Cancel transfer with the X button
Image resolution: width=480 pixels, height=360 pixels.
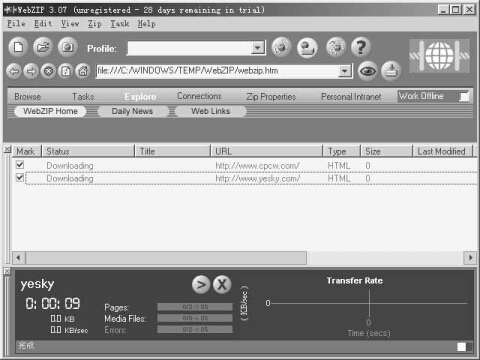(x=222, y=284)
